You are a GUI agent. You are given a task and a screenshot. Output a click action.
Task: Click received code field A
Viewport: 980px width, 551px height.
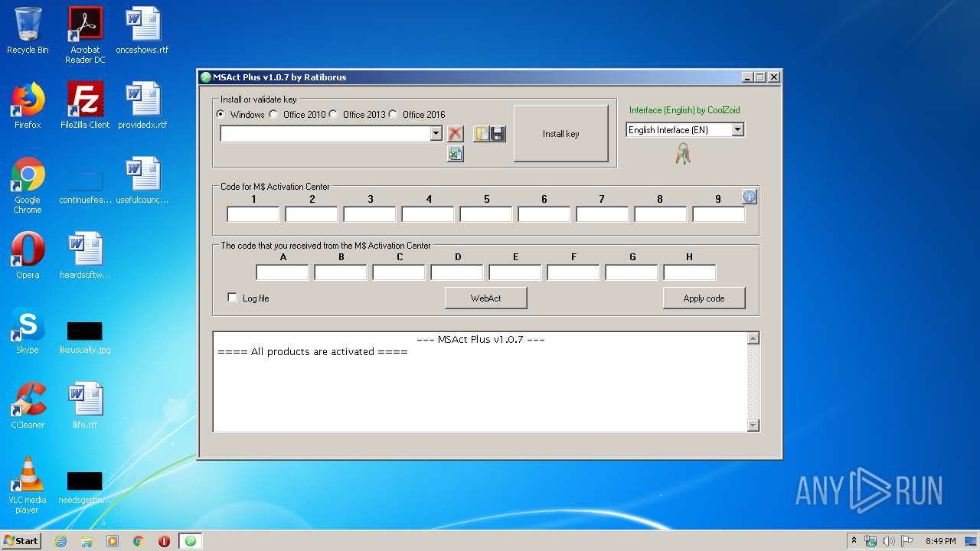283,272
